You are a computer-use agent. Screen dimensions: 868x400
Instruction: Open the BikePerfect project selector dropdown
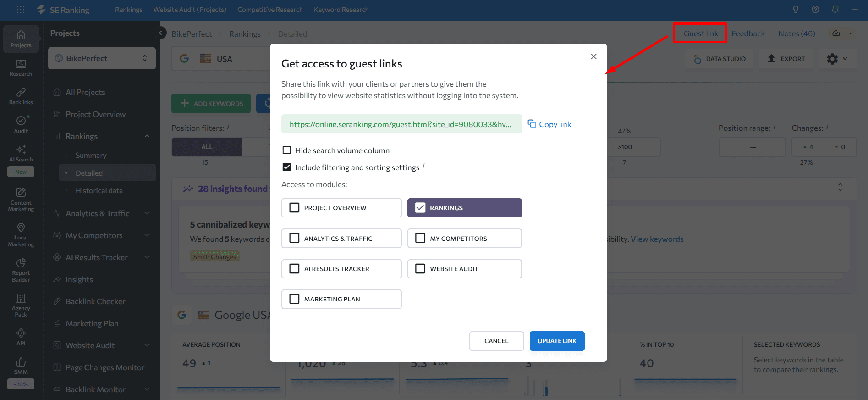(102, 58)
